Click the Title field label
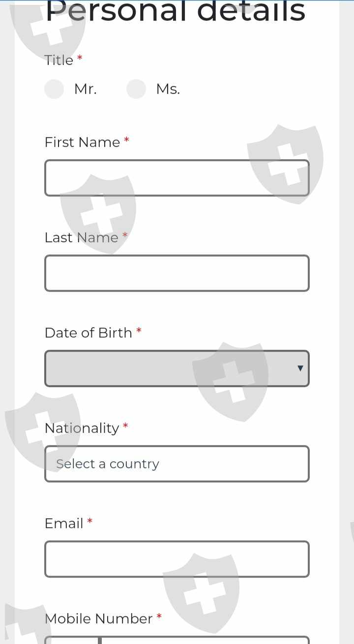The width and height of the screenshot is (354, 644). click(59, 60)
